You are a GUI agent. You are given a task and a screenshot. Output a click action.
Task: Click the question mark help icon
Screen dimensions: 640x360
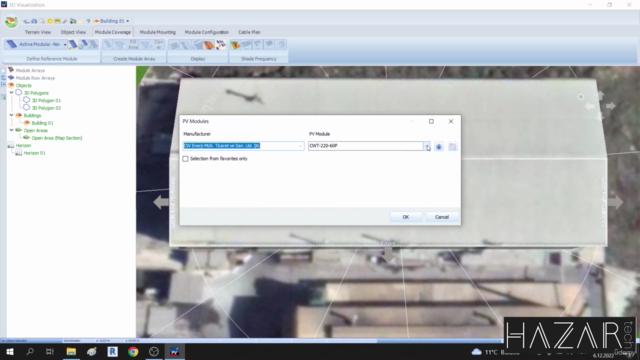click(88, 21)
